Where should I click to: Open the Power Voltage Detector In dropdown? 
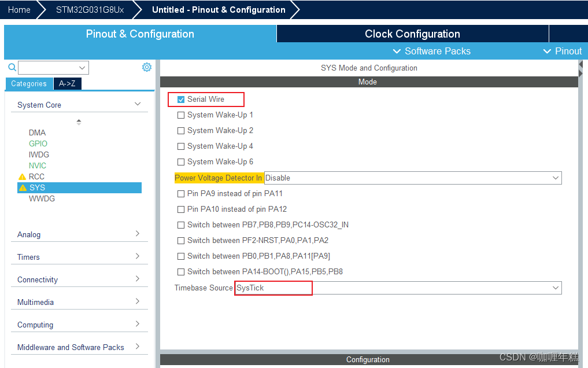pos(413,178)
